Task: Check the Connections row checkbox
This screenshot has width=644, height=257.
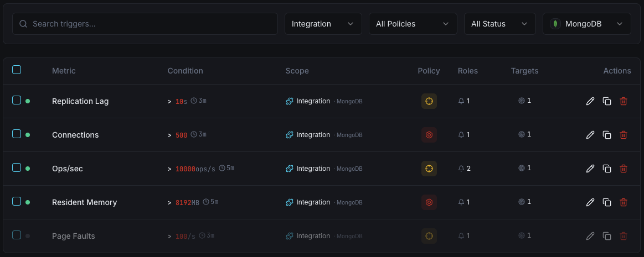Action: [x=17, y=134]
